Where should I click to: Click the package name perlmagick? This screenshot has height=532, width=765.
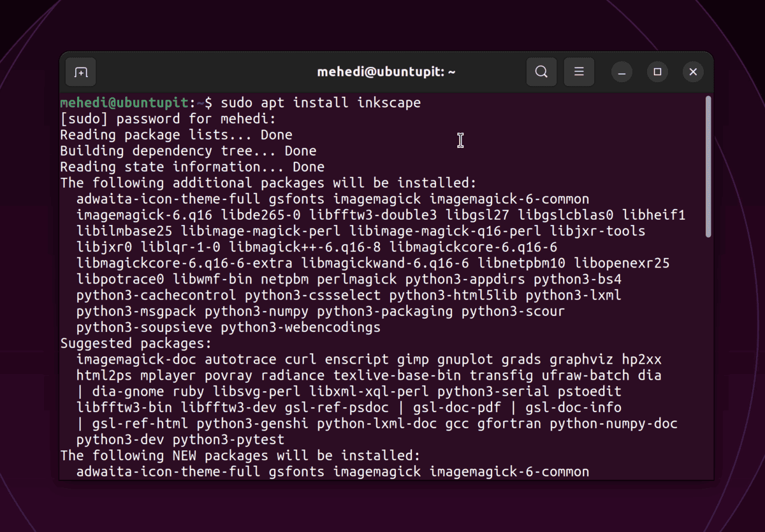click(357, 279)
